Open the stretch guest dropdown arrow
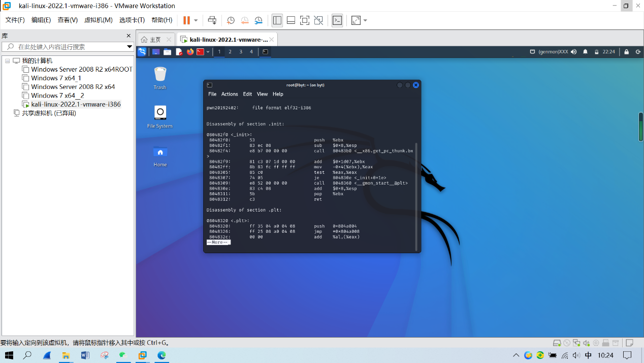This screenshot has width=644, height=363. coord(365,20)
